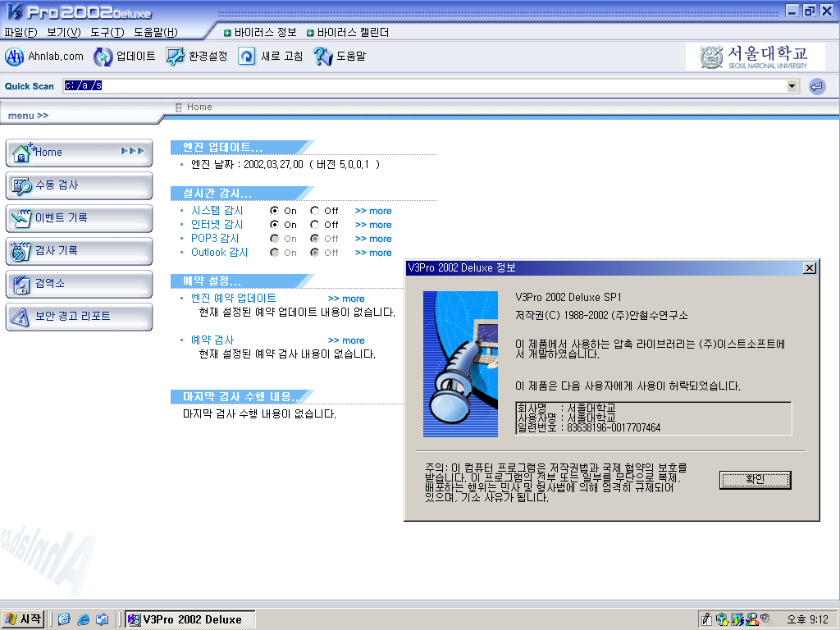
Task: Open the 인터넷 감시 link
Action: click(x=217, y=225)
